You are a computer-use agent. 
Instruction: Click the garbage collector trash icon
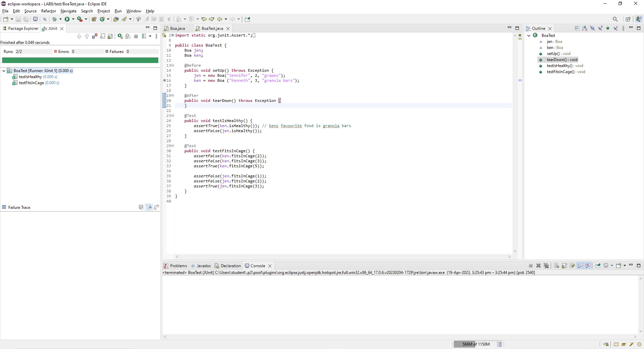point(500,344)
